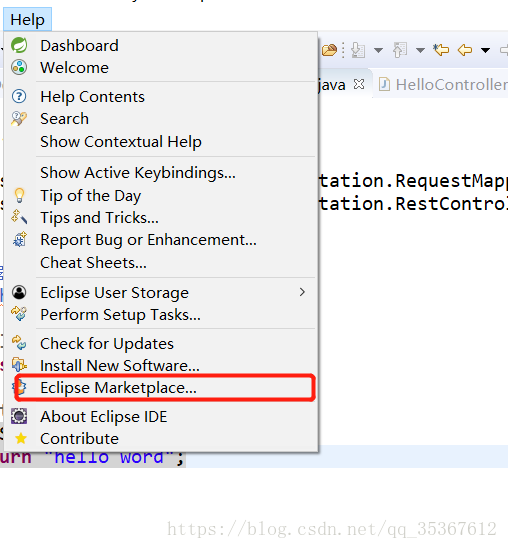
Task: Open the Back history dropdown arrow
Action: click(x=485, y=50)
